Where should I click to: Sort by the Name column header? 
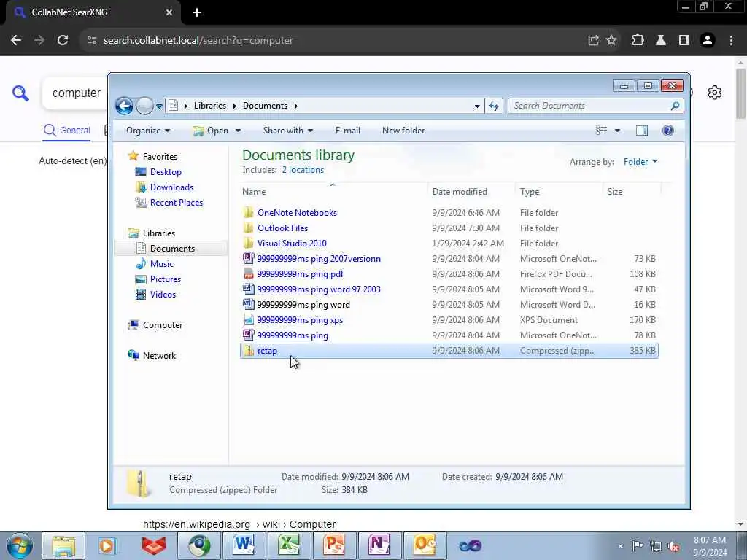333,192
